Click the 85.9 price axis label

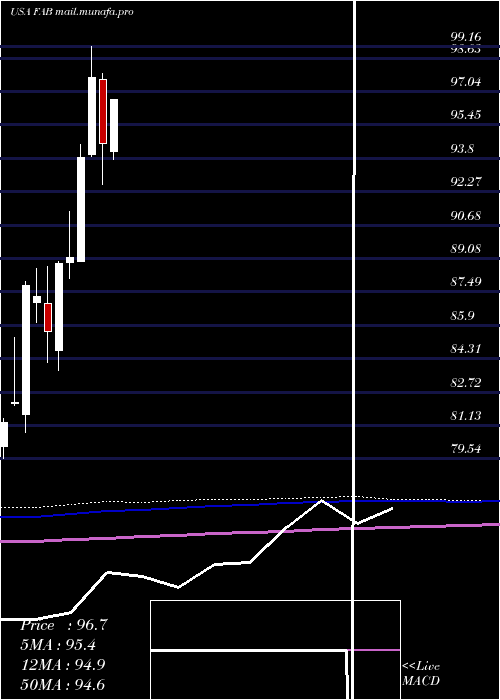pos(462,316)
